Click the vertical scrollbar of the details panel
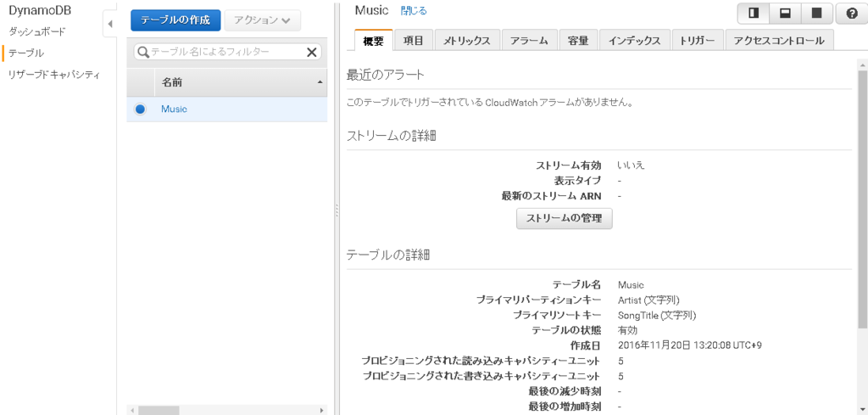This screenshot has height=415, width=868. coord(862,199)
